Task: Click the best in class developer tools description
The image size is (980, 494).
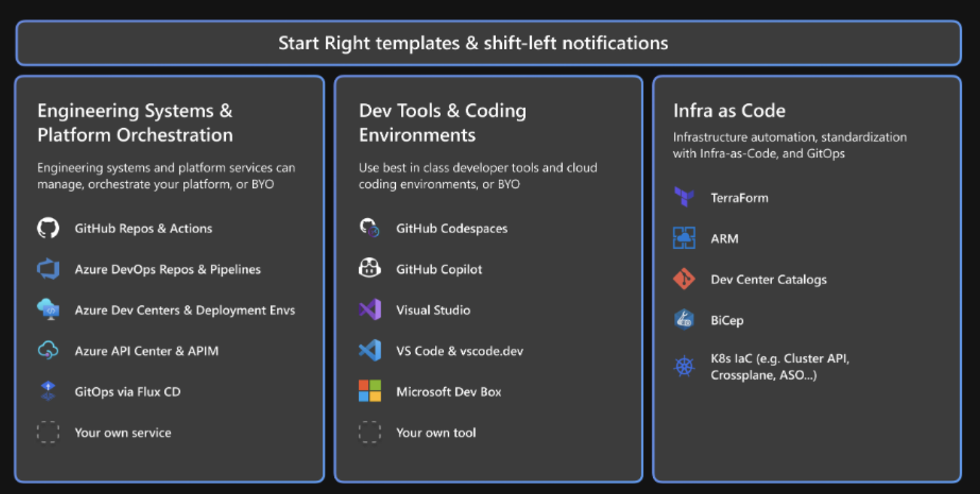Action: tap(478, 176)
